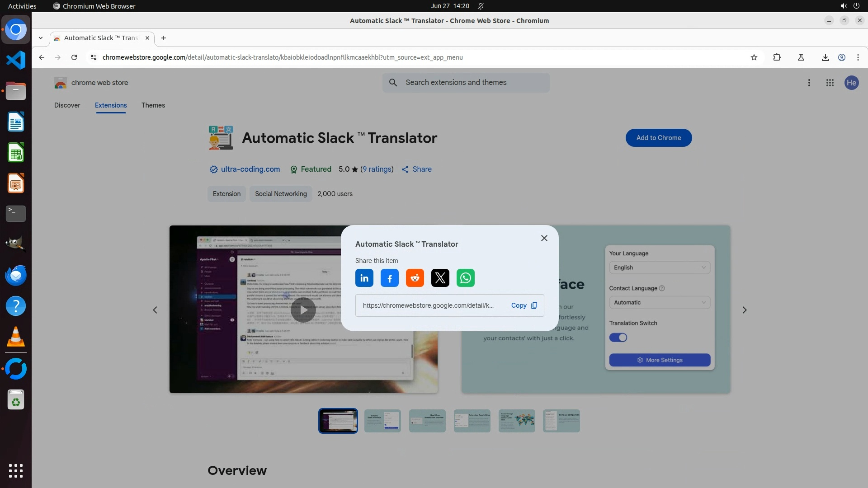Screen dimensions: 868x488
Task: Switch to the Discover tab
Action: click(67, 105)
